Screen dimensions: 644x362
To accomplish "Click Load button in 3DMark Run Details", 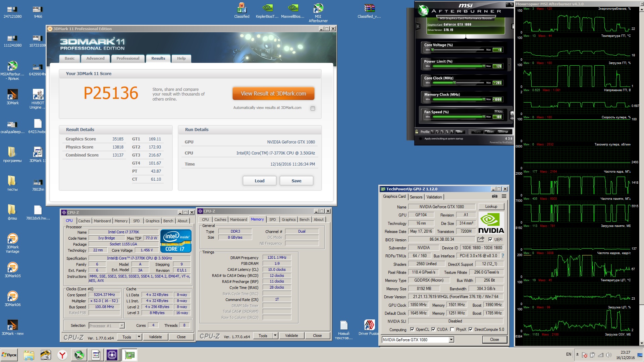I will tap(260, 181).
